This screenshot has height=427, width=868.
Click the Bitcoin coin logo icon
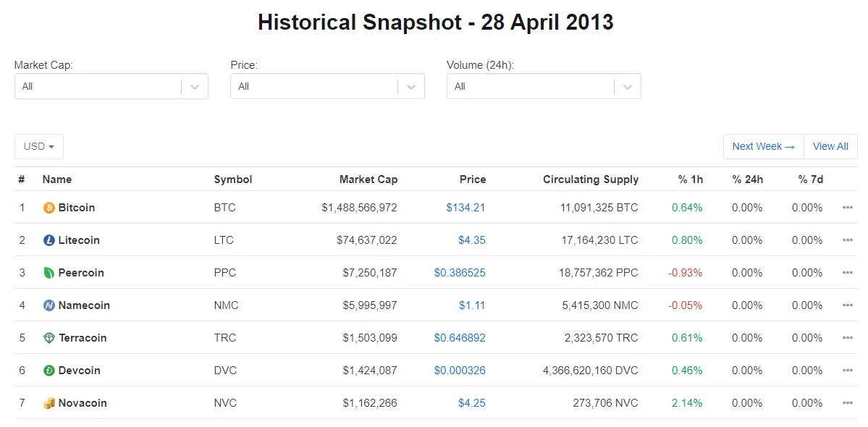coord(49,208)
